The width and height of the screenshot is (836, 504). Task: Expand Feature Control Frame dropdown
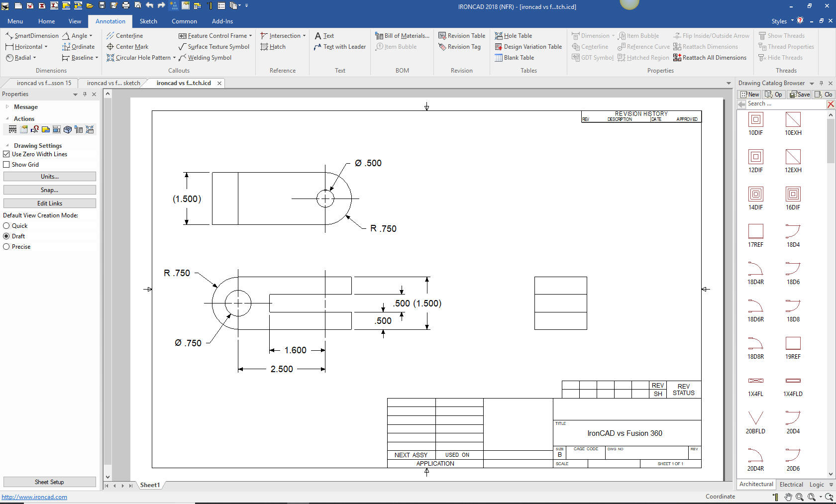(x=250, y=36)
